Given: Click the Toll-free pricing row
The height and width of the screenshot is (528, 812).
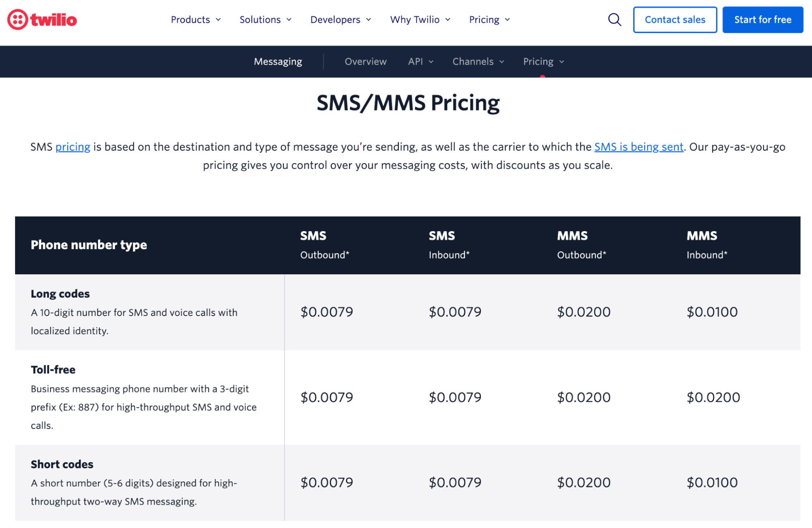Looking at the screenshot, I should (x=53, y=370).
